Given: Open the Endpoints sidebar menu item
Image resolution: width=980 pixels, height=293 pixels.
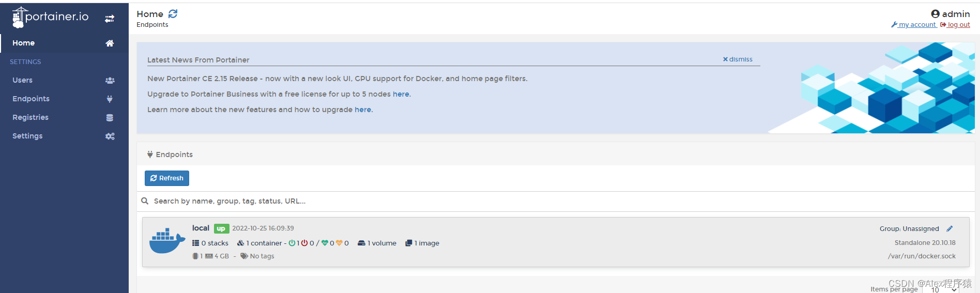Looking at the screenshot, I should pyautogui.click(x=64, y=99).
